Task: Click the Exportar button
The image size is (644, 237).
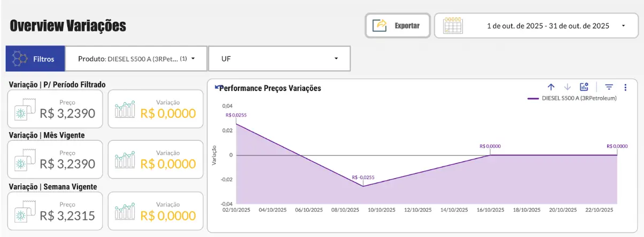Action: coord(398,26)
